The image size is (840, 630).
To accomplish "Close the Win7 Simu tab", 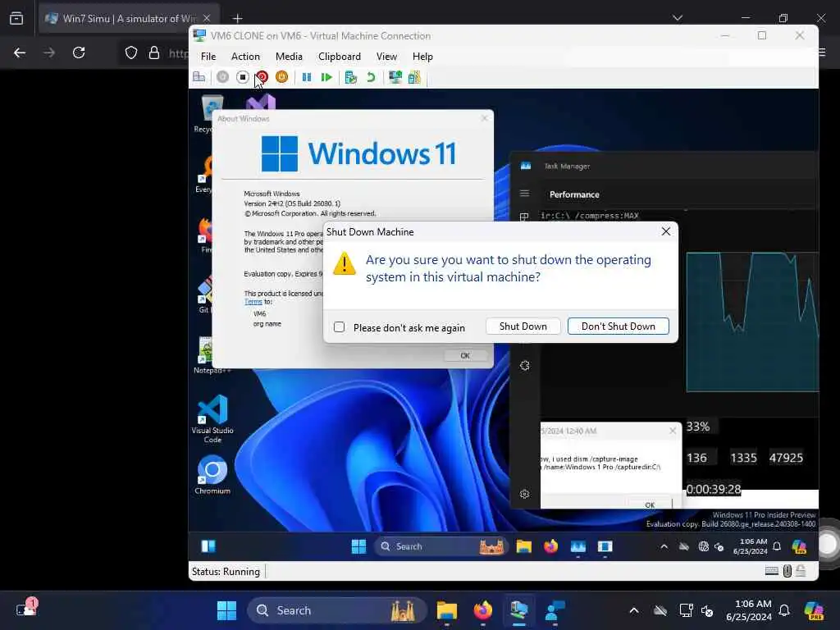I will tap(207, 18).
